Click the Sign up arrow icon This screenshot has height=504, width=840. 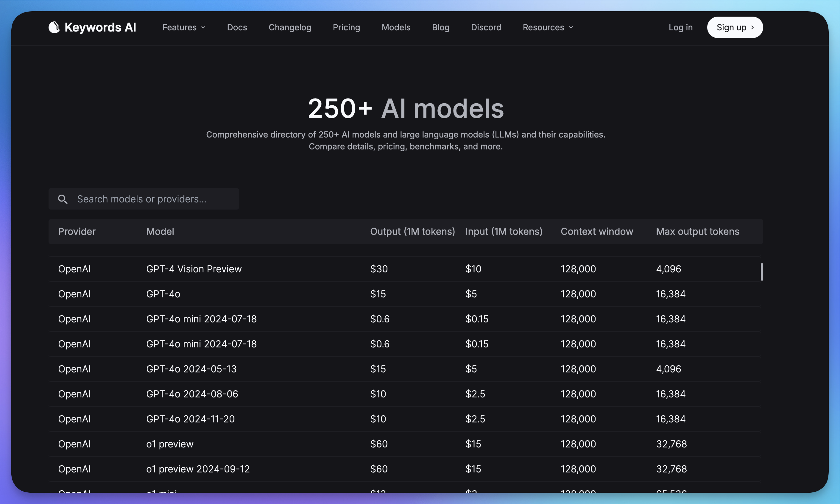click(x=752, y=27)
